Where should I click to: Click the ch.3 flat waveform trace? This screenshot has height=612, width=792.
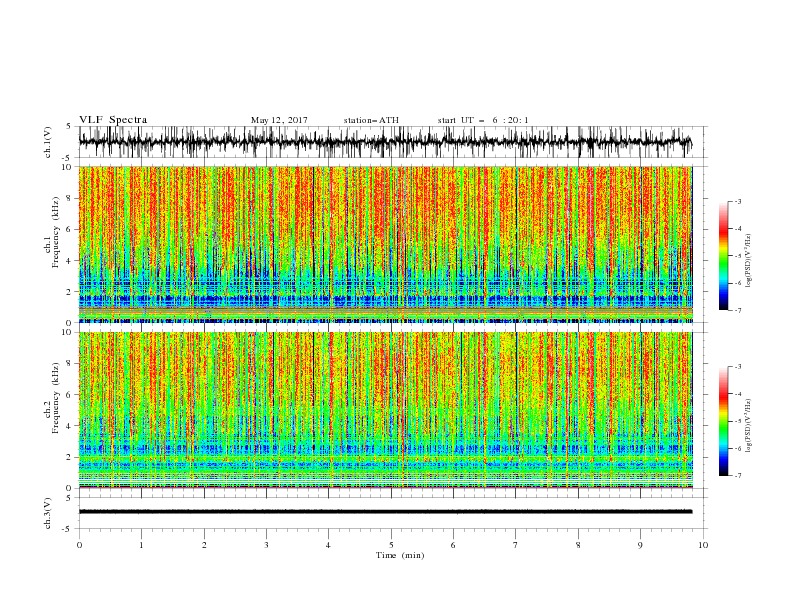point(385,512)
